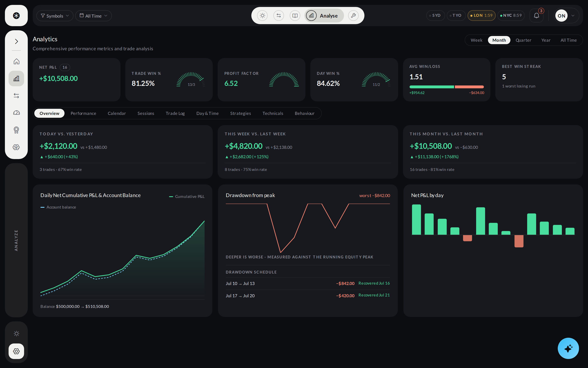
Task: Select the Quarter range option
Action: (523, 40)
